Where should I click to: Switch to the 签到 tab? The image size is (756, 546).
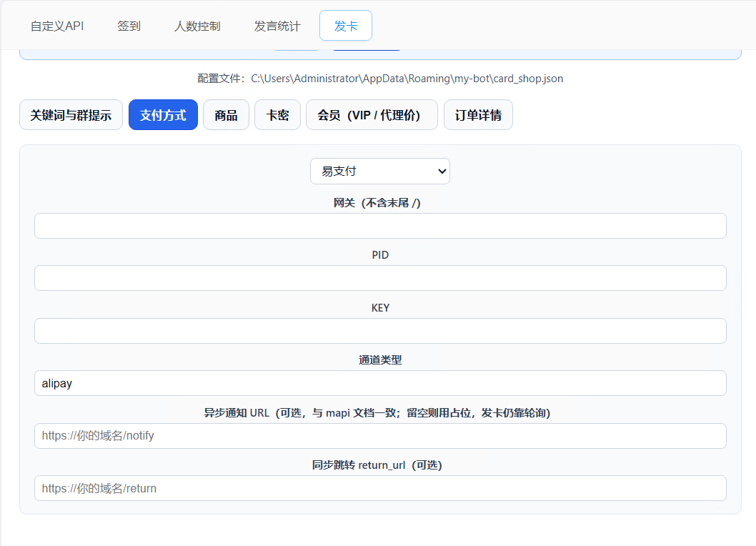click(x=129, y=26)
